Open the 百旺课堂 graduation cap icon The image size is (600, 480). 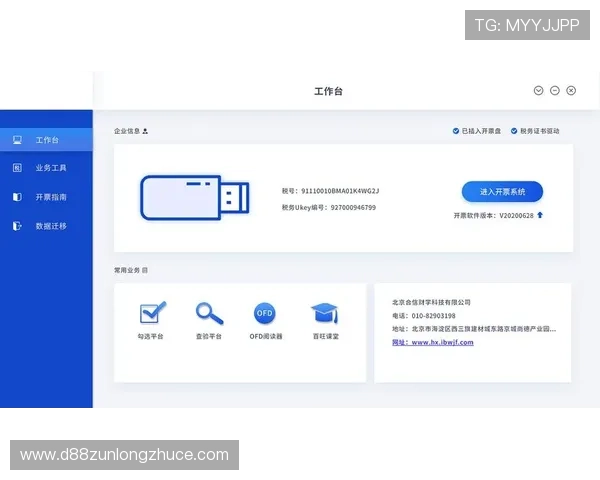(325, 313)
